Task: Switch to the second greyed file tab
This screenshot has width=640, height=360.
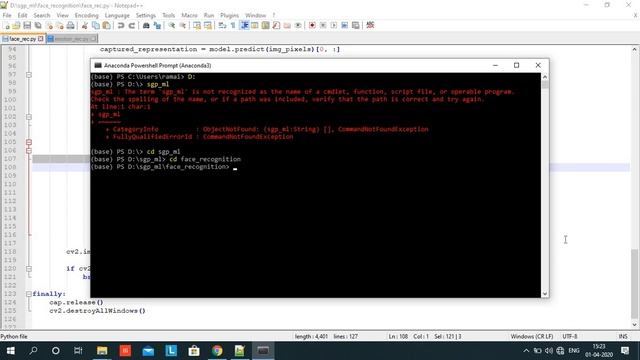Action: pyautogui.click(x=72, y=39)
